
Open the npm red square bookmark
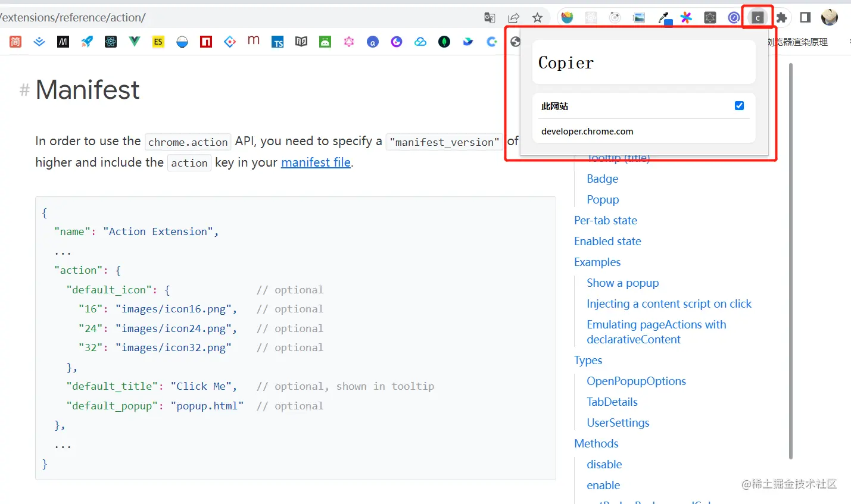[206, 42]
